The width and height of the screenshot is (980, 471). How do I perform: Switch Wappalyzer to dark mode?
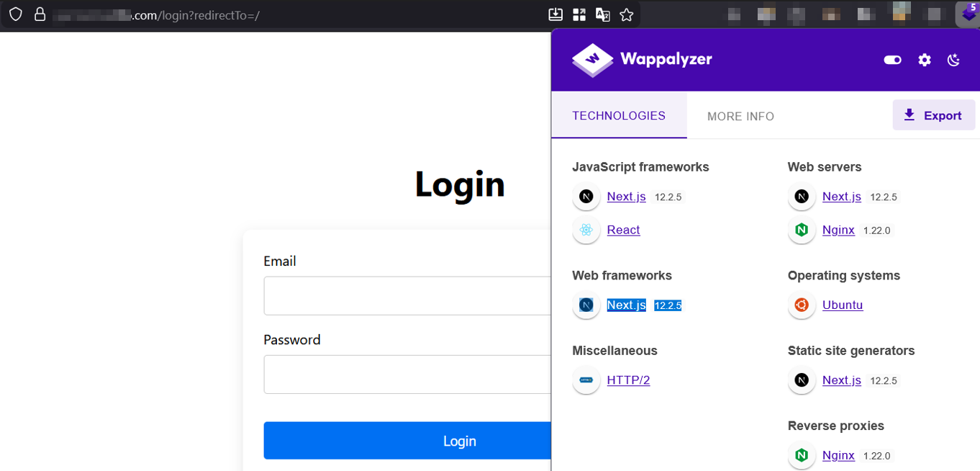point(954,60)
